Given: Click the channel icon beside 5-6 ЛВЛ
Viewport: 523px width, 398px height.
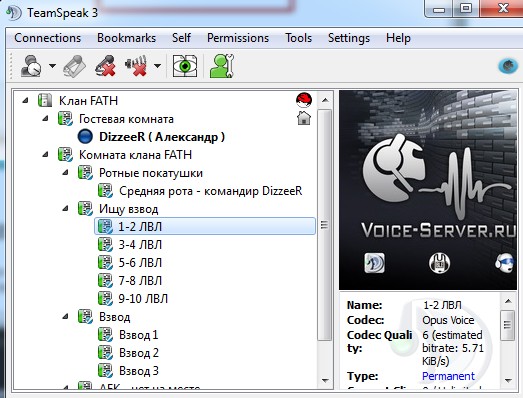Looking at the screenshot, I should (105, 263).
